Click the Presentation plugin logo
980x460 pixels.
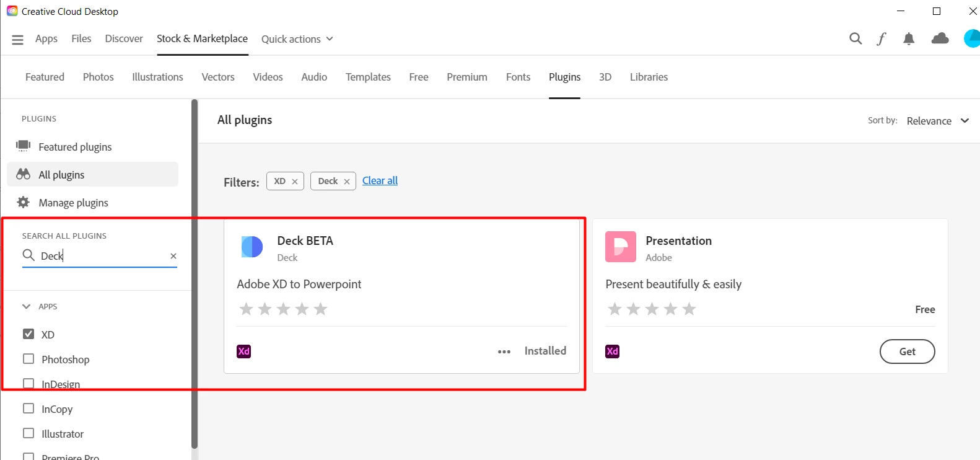[x=621, y=247]
